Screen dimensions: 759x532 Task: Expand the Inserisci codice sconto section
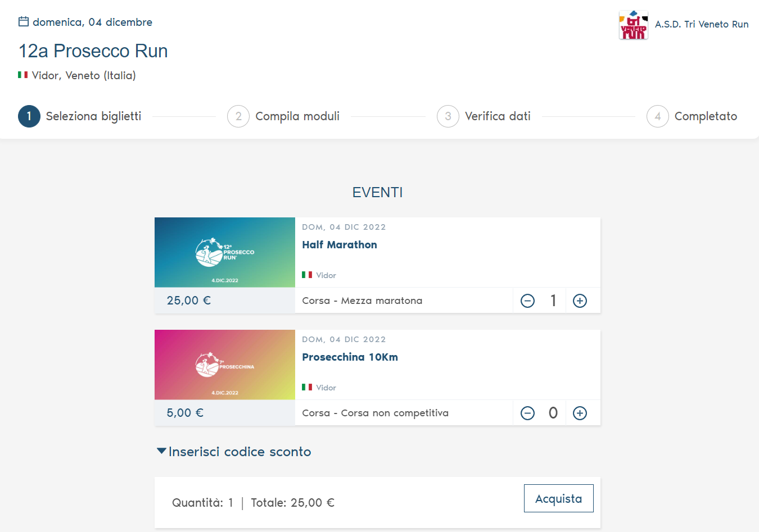pos(234,452)
